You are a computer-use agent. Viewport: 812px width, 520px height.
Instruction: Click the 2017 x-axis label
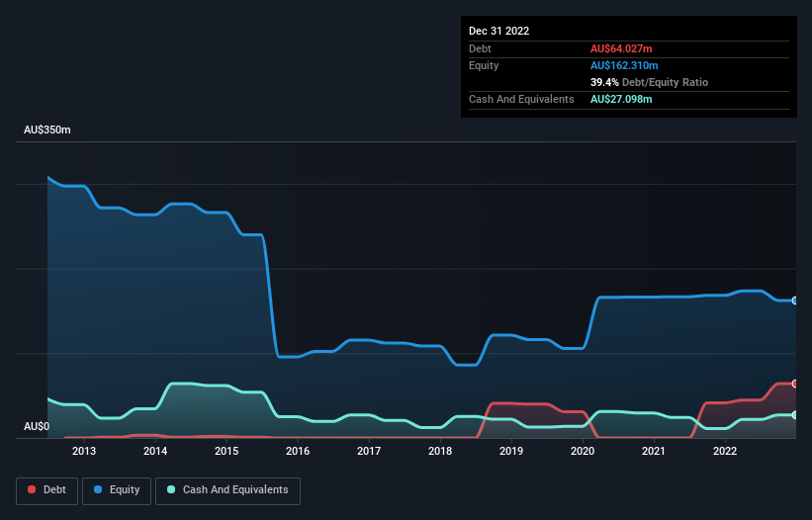[369, 451]
